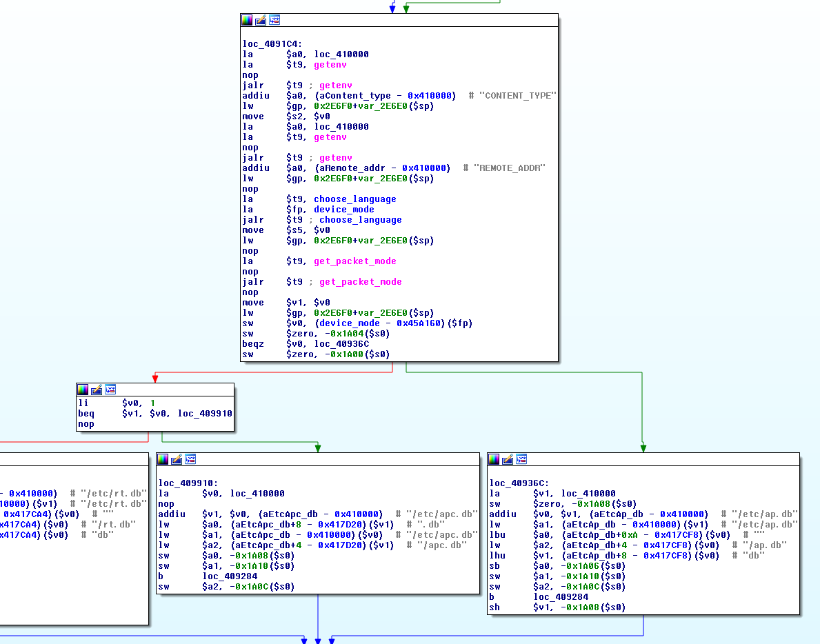820x644 pixels.
Task: Select 'move $v1, $v0' instruction
Action: [286, 303]
